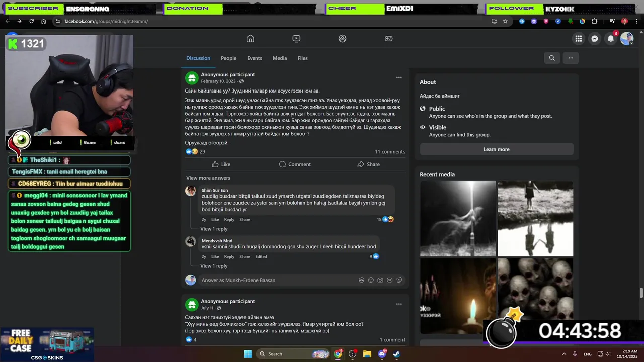This screenshot has width=644, height=362.
Task: Open the Facebook Groups icon in top bar
Action: [343, 39]
